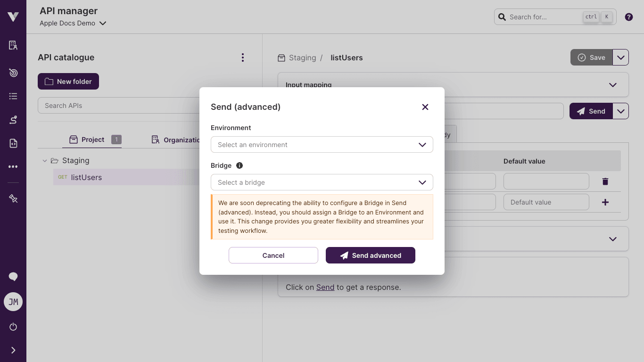Select the API catalogue sidebar icon
Viewport: 644px width, 362px height.
[x=13, y=45]
